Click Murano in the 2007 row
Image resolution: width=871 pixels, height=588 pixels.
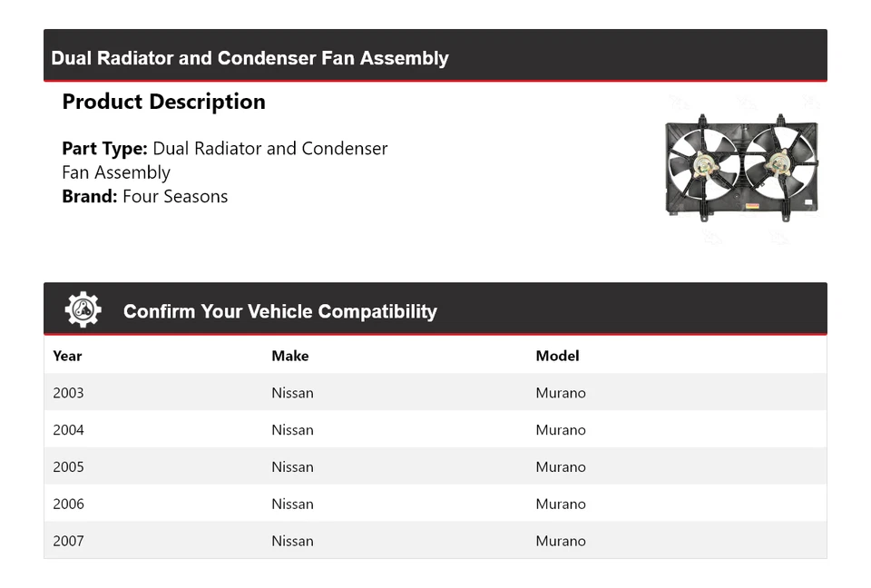(x=561, y=541)
